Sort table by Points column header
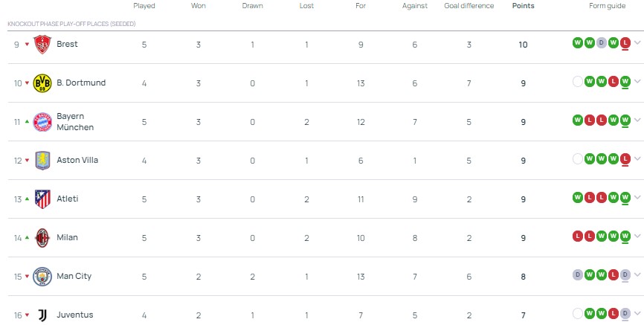The width and height of the screenshot is (644, 325). (523, 6)
